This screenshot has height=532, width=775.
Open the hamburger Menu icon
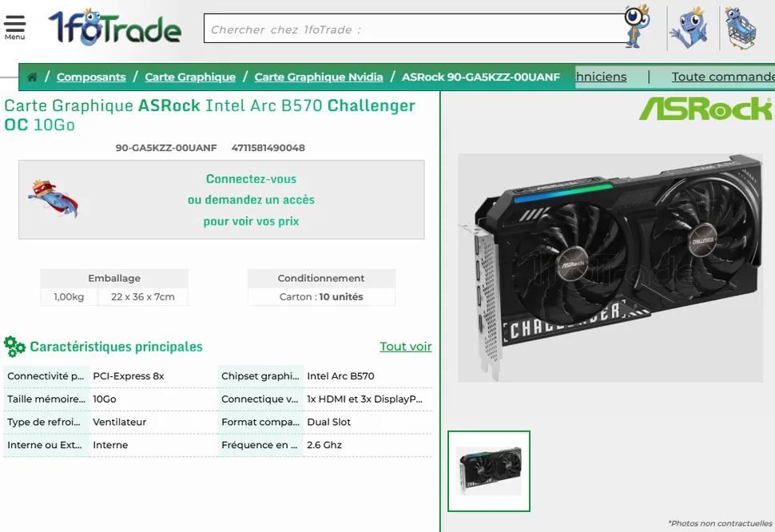[x=15, y=28]
